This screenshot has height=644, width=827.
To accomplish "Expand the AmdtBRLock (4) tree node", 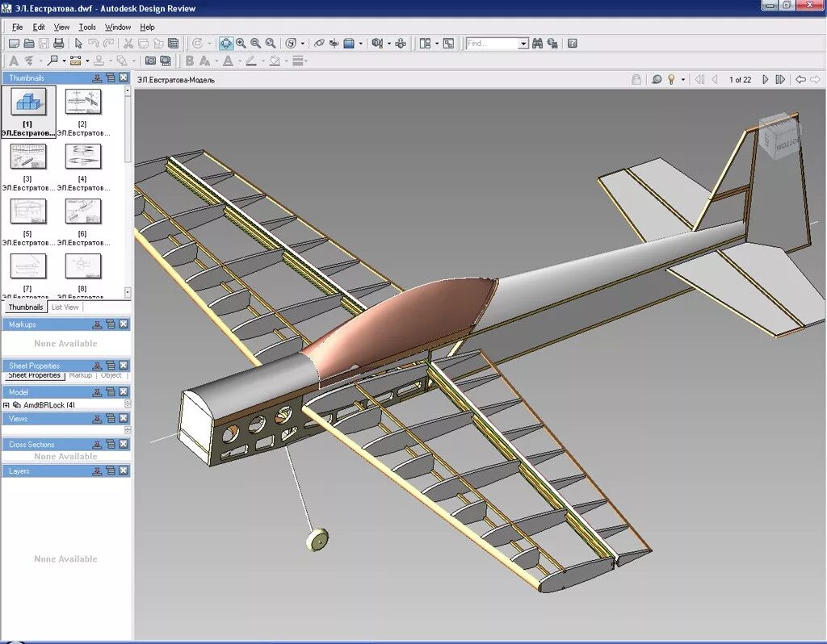I will (6, 405).
